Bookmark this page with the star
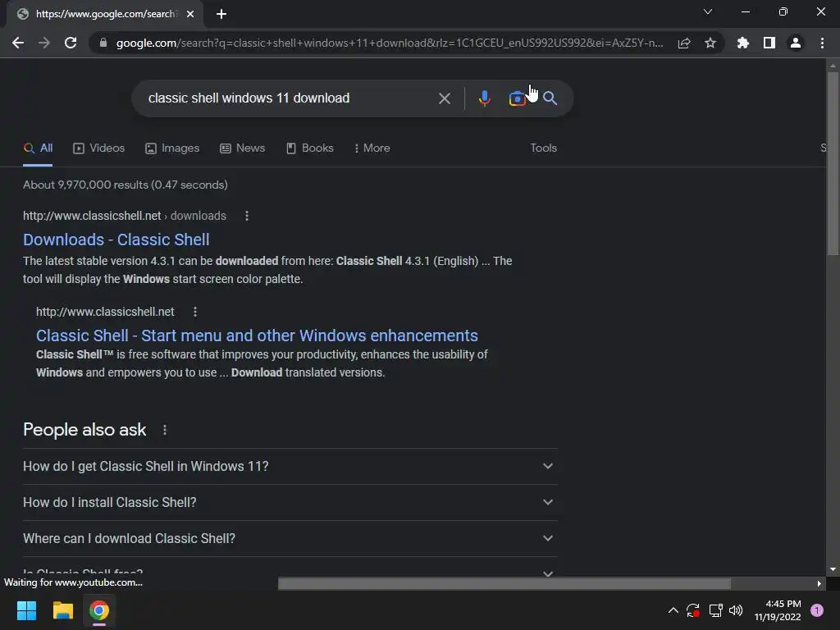 click(x=710, y=43)
